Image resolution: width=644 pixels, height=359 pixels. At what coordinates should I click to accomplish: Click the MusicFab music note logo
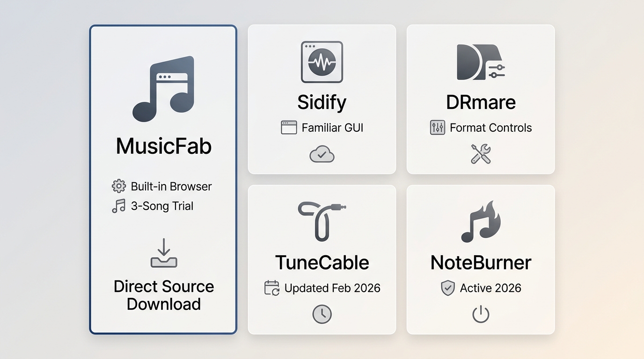click(x=163, y=89)
